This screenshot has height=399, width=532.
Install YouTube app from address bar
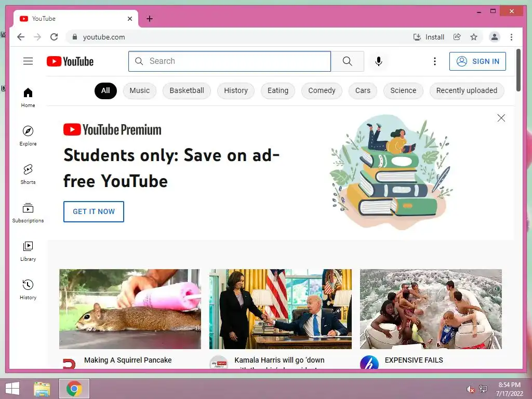pos(429,37)
